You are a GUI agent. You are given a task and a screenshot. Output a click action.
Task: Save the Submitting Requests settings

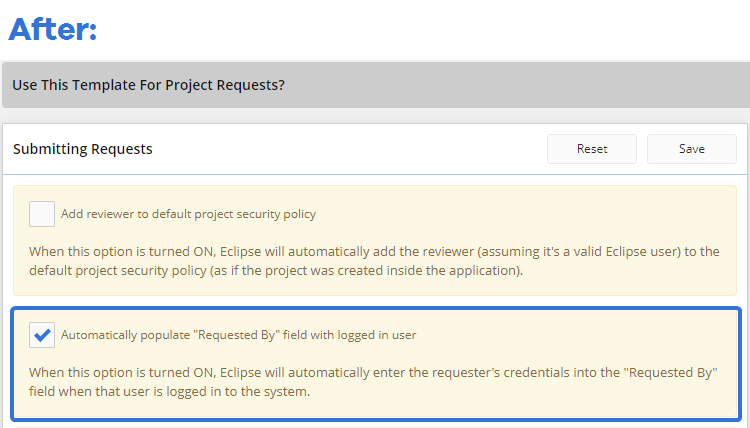pyautogui.click(x=691, y=149)
